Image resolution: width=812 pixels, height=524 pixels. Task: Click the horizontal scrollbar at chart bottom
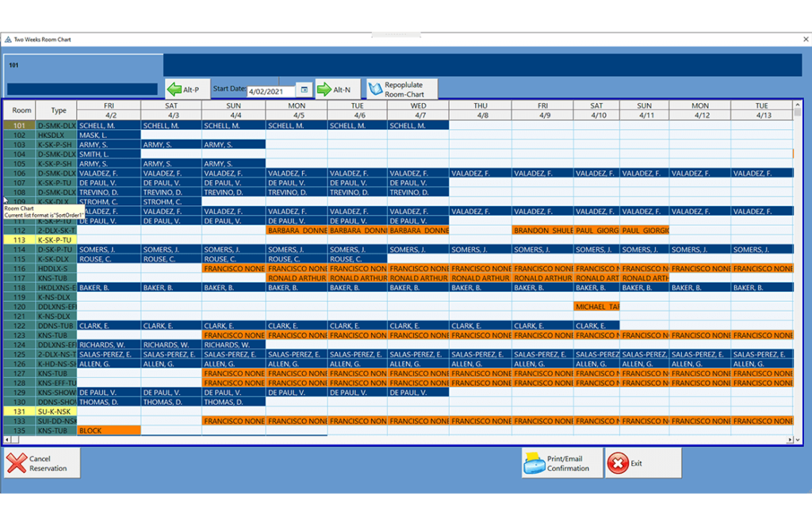pyautogui.click(x=396, y=439)
